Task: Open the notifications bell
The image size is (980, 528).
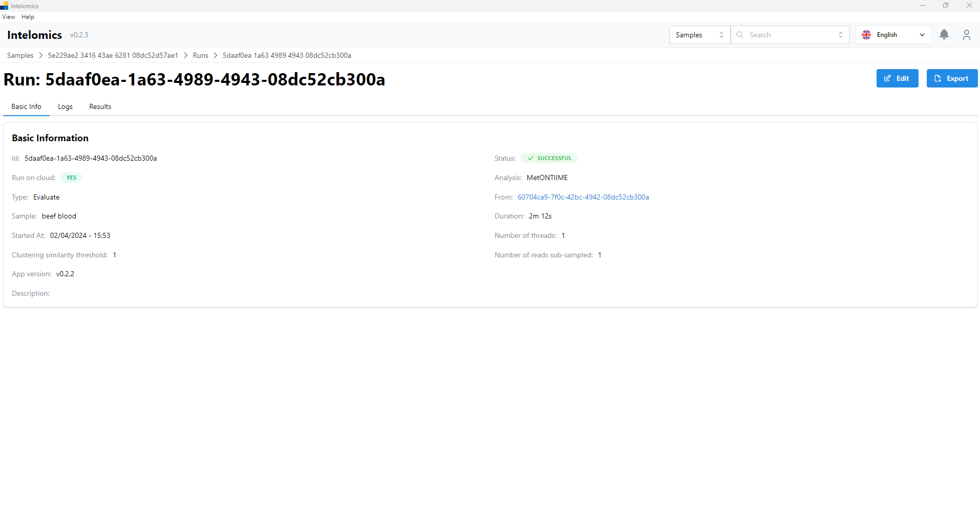Action: 944,35
